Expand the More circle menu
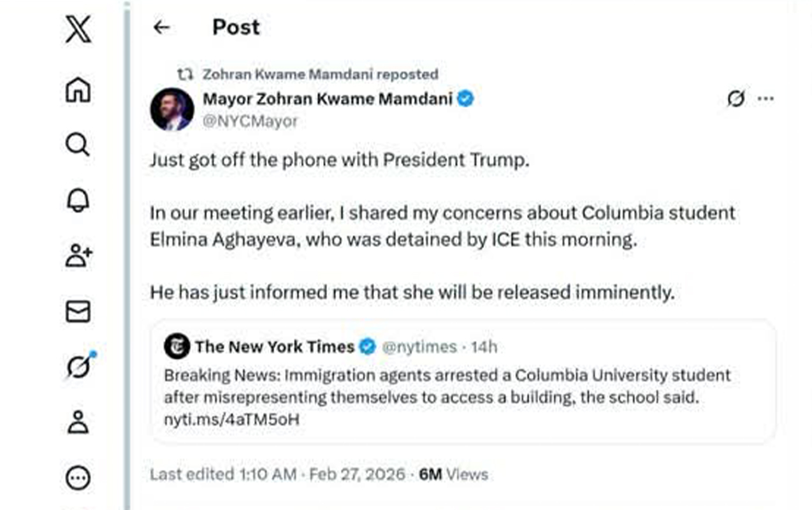 (x=78, y=478)
